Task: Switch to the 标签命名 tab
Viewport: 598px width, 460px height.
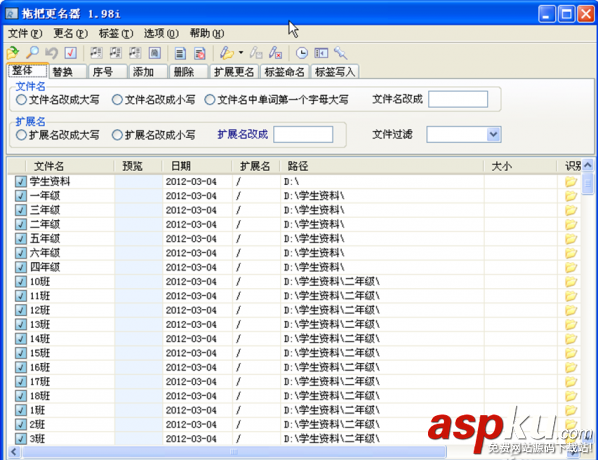Action: tap(285, 72)
